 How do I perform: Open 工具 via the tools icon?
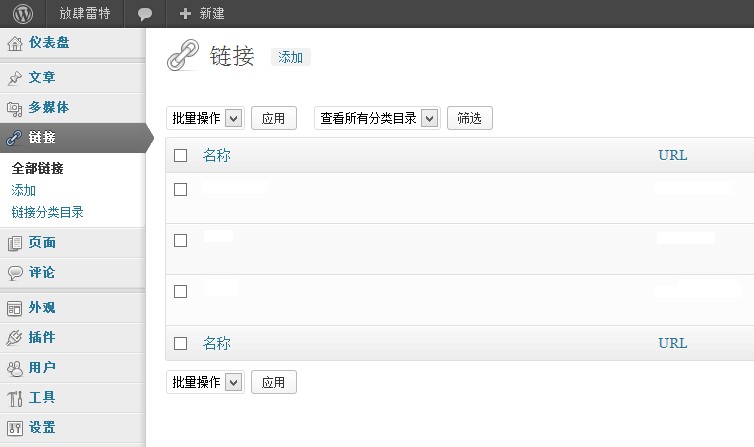[14, 398]
